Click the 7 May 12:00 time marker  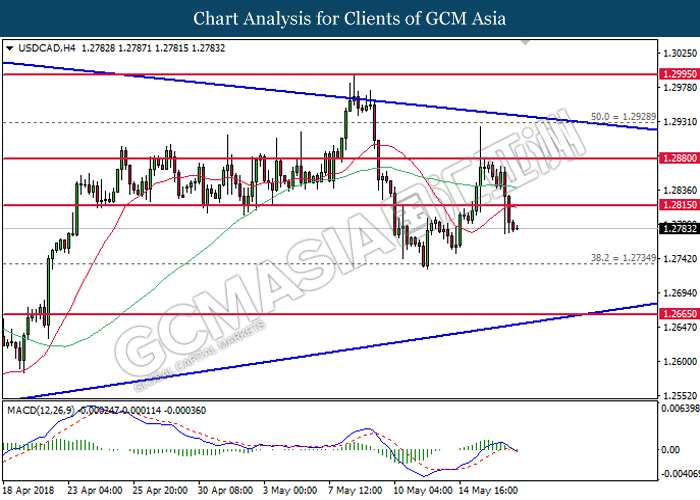pyautogui.click(x=355, y=490)
